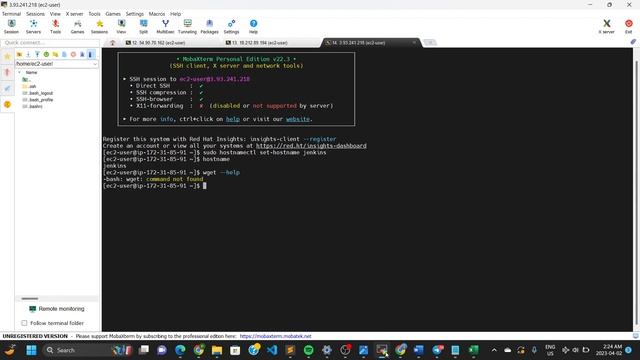Viewport: 640px width, 360px height.
Task: Open the Session toolbar button
Action: [x=11, y=27]
